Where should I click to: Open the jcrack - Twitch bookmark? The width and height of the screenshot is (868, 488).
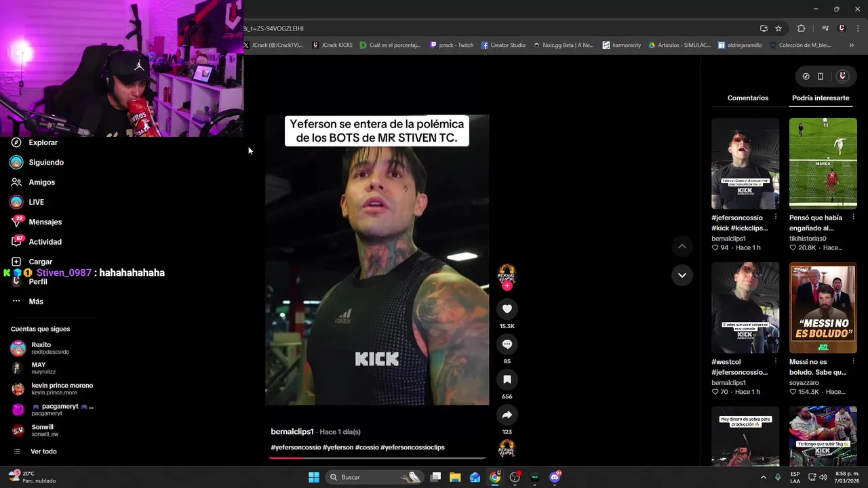click(452, 45)
